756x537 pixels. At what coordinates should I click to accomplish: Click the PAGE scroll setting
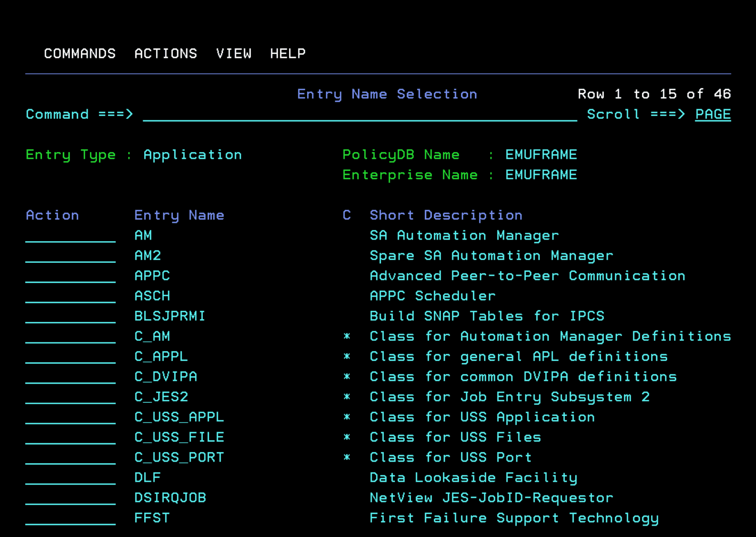[713, 114]
